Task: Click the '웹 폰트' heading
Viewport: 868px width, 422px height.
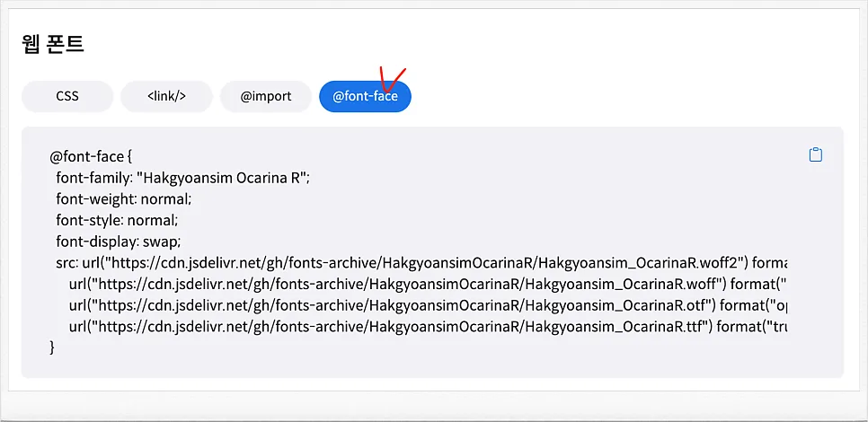Action: tap(53, 44)
